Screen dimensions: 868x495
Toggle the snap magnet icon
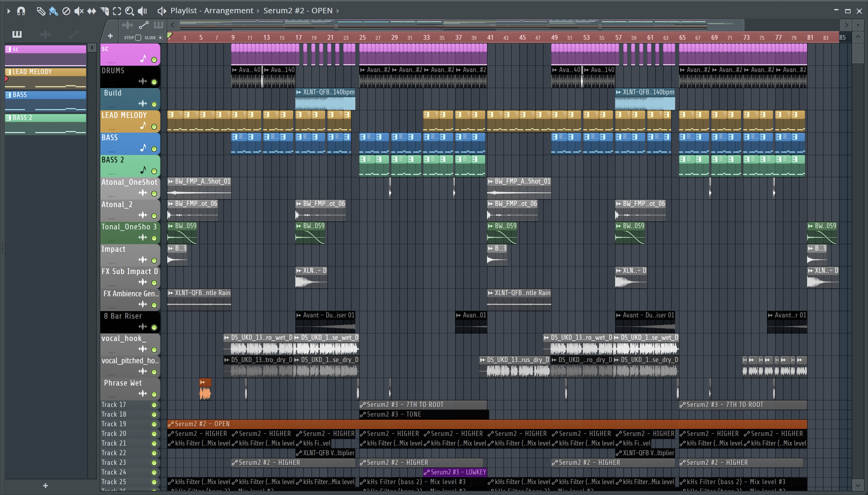click(x=21, y=11)
